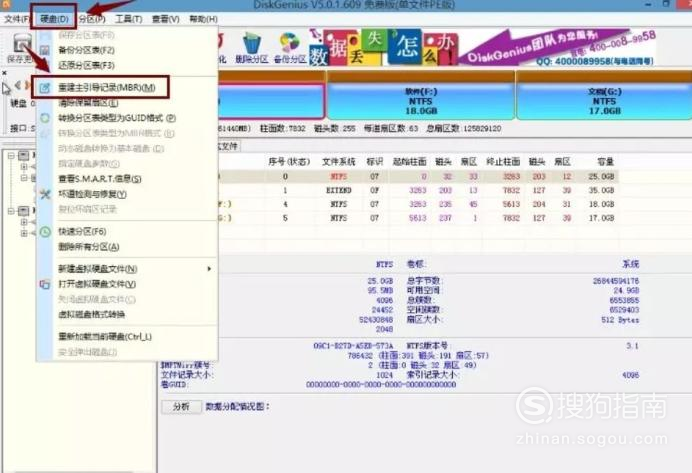Viewport: 692px width, 473px height.
Task: Open the 文件(F) menu
Action: [16, 19]
